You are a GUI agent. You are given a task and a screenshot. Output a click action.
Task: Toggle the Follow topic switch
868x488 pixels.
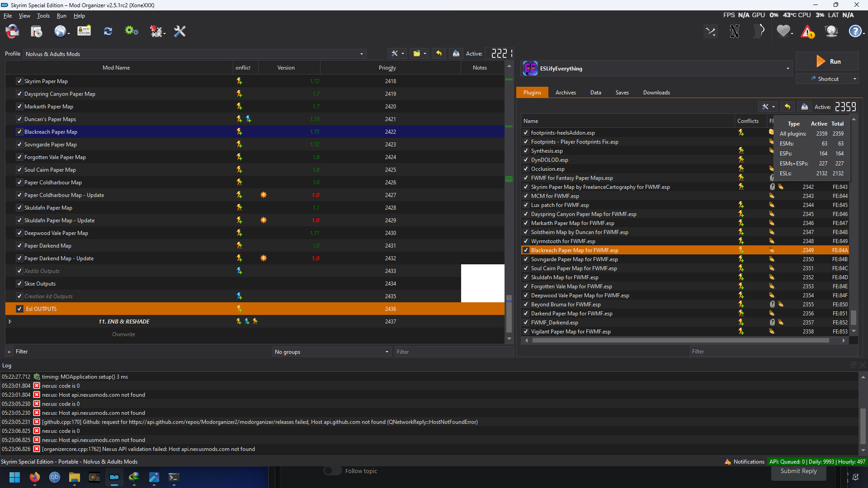[x=333, y=471]
